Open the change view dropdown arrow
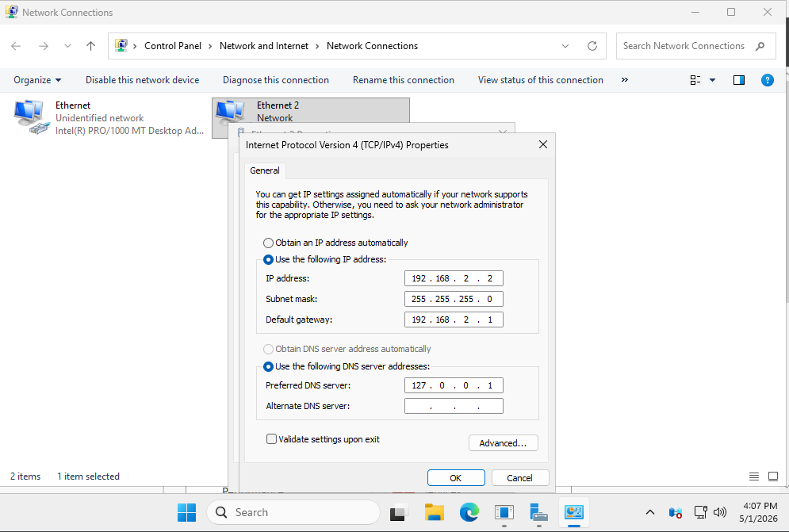 click(712, 80)
